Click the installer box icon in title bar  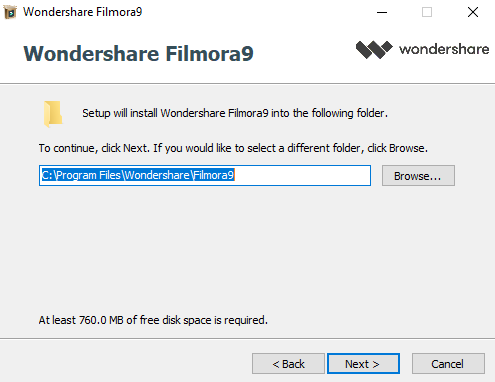10,12
